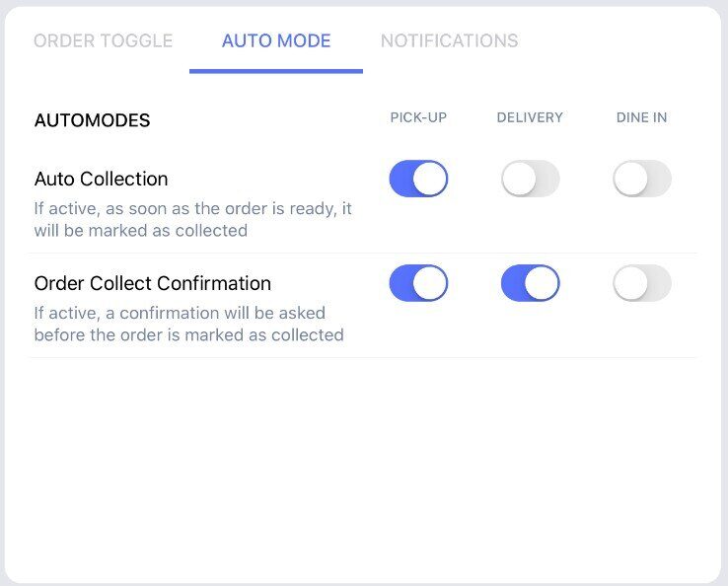Open the Notifications tab

449,41
